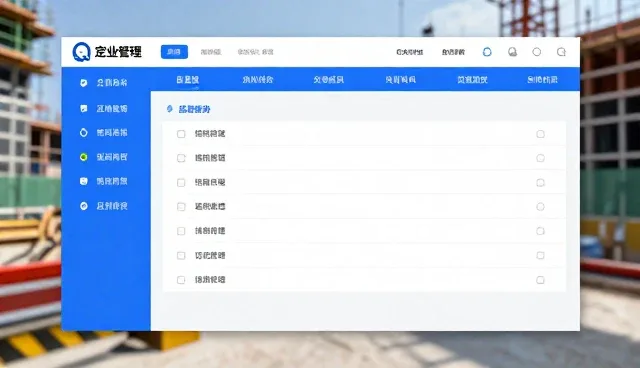Image resolution: width=640 pixels, height=368 pixels.
Task: Tick the left checkbox in the second list row
Action: tap(181, 158)
